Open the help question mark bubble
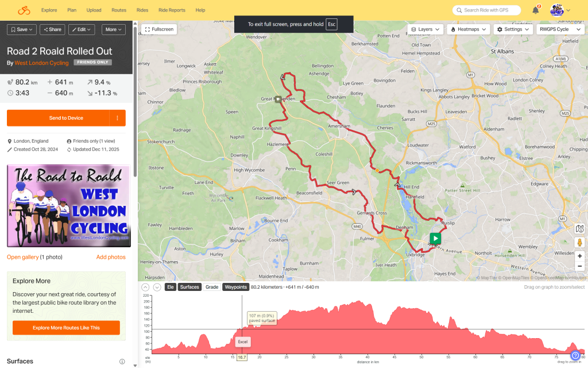 point(575,356)
